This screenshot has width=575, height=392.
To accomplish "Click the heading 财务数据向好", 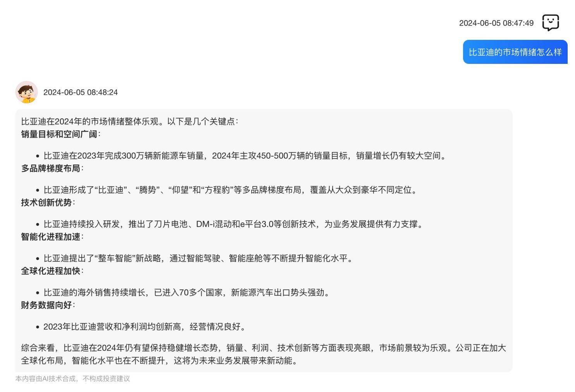I will [46, 305].
